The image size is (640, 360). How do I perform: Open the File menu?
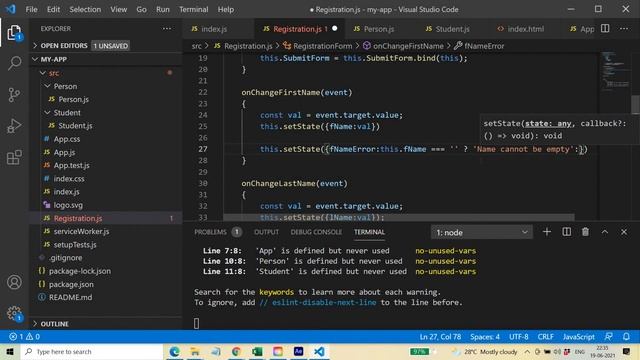click(x=31, y=9)
